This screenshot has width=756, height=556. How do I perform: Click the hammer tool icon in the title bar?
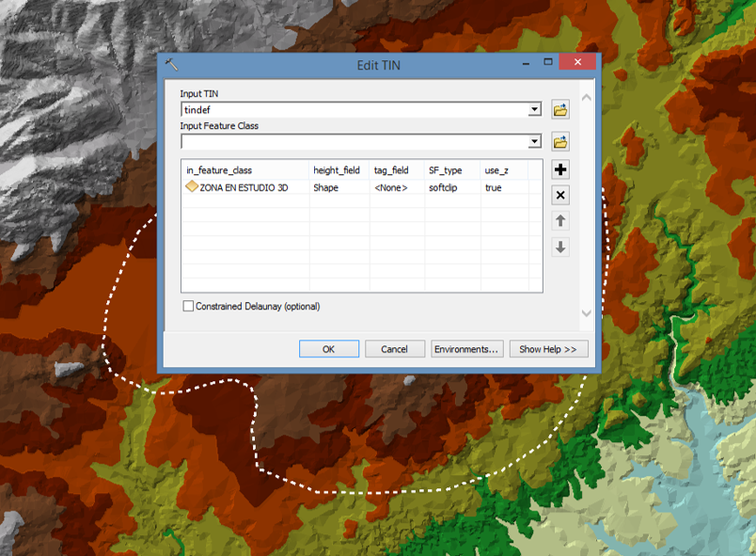coord(171,65)
